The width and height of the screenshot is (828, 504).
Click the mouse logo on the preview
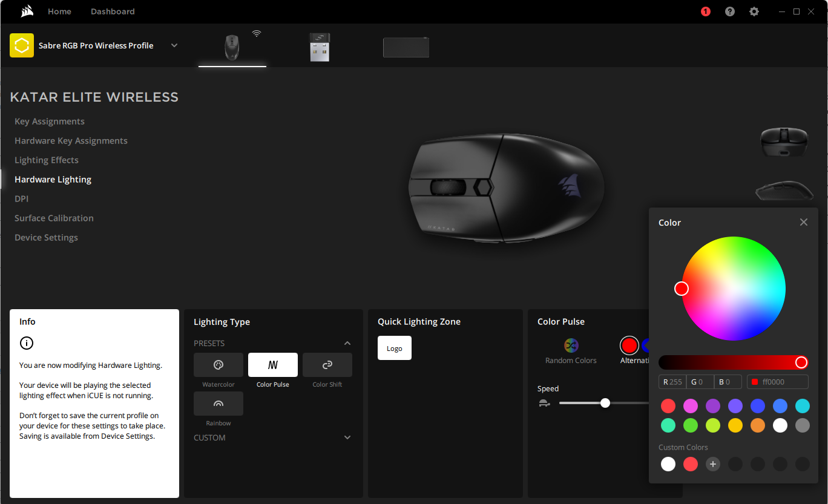coord(568,186)
